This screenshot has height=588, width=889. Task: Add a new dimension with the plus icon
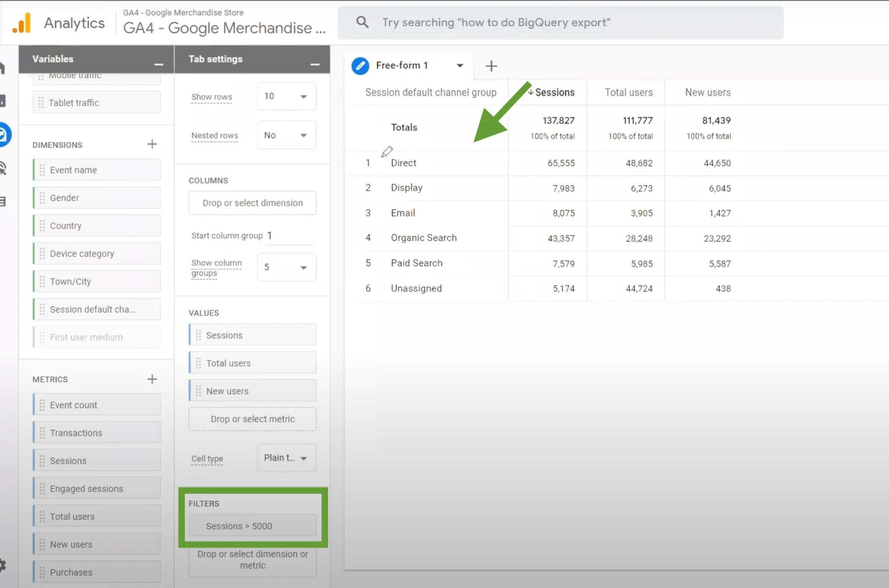pyautogui.click(x=152, y=144)
